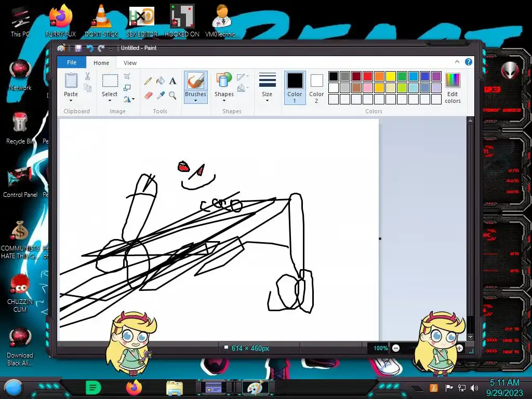Click the Copy icon in Clipboard

[87, 88]
